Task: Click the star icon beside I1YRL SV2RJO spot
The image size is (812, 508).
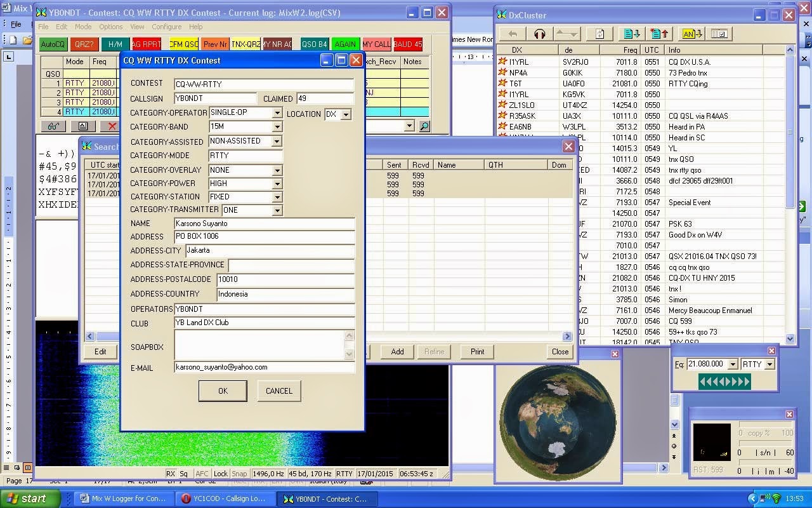Action: [x=502, y=62]
